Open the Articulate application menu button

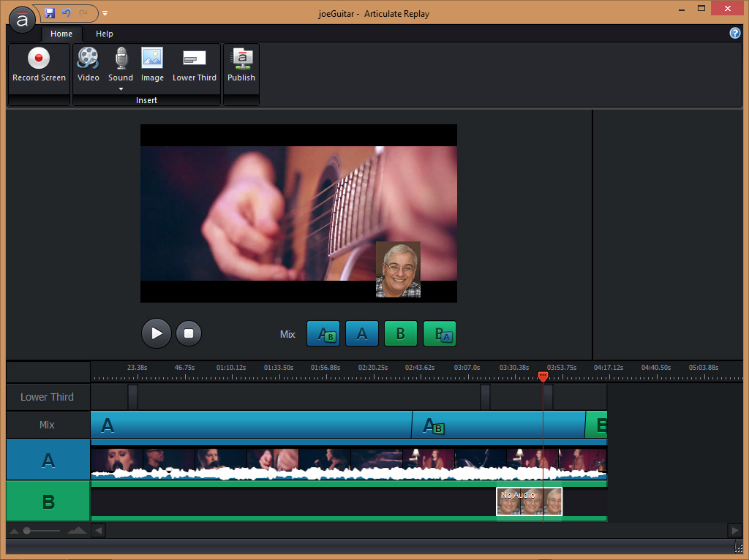click(23, 20)
